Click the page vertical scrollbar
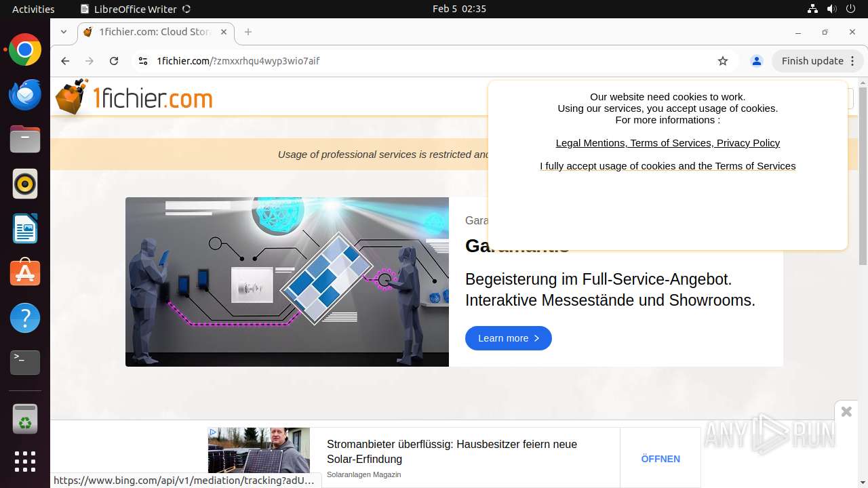868x488 pixels. [863, 176]
